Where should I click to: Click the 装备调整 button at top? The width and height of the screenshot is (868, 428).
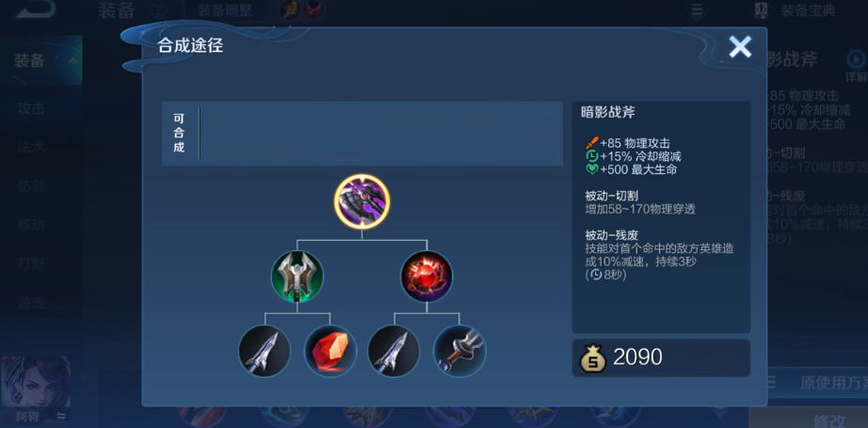click(x=225, y=10)
